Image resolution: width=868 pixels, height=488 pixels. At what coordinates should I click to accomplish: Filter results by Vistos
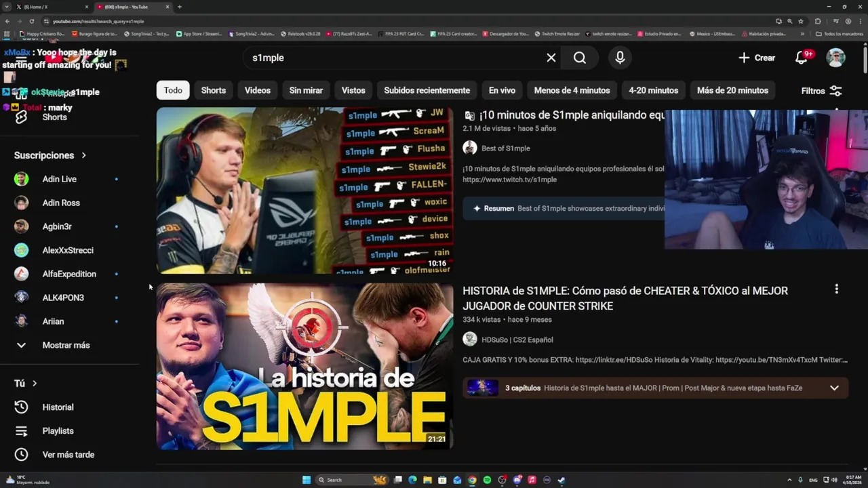coord(353,90)
